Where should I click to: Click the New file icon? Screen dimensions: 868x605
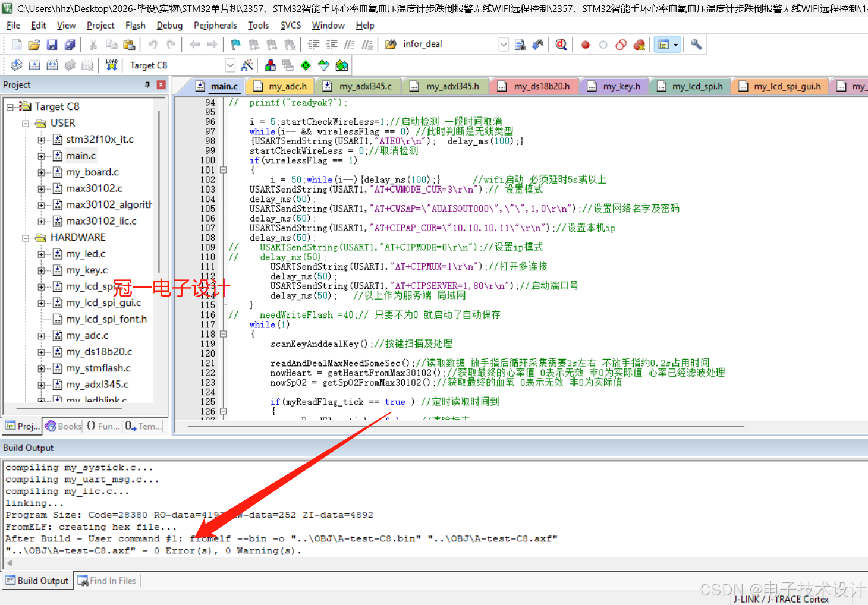(x=17, y=45)
